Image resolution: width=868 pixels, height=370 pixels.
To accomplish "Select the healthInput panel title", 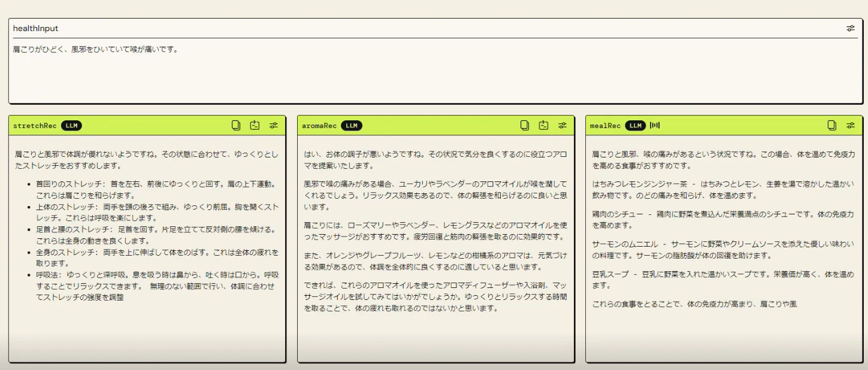I will pyautogui.click(x=36, y=28).
